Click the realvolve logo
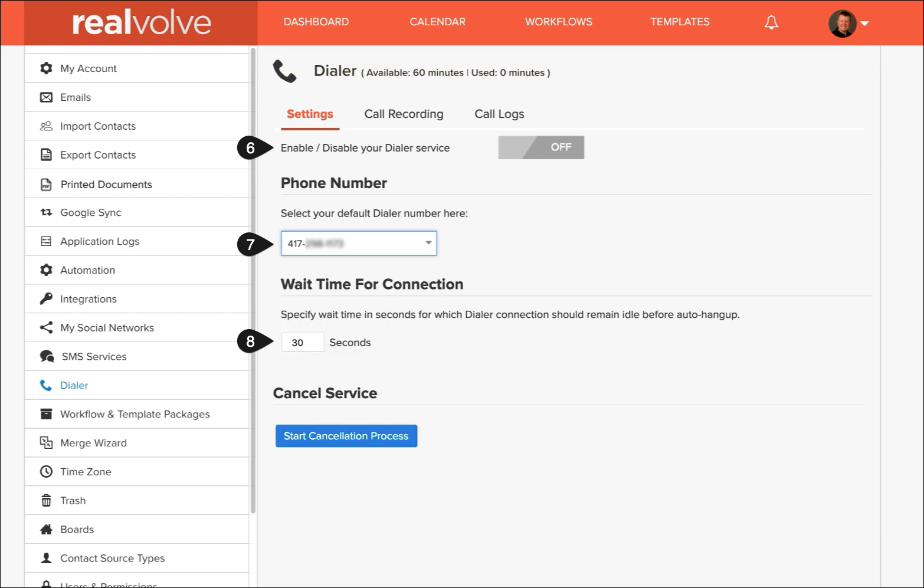This screenshot has height=588, width=924. (x=141, y=22)
